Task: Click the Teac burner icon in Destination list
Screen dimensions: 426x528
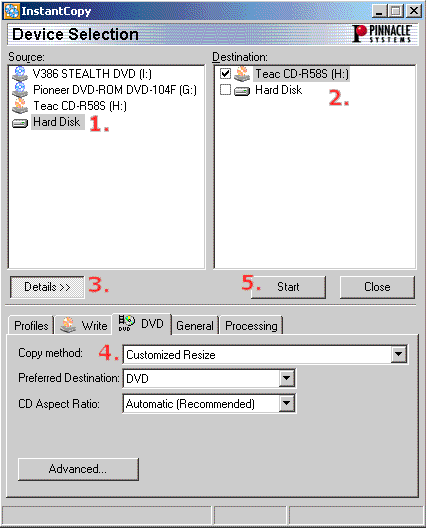Action: pos(242,74)
